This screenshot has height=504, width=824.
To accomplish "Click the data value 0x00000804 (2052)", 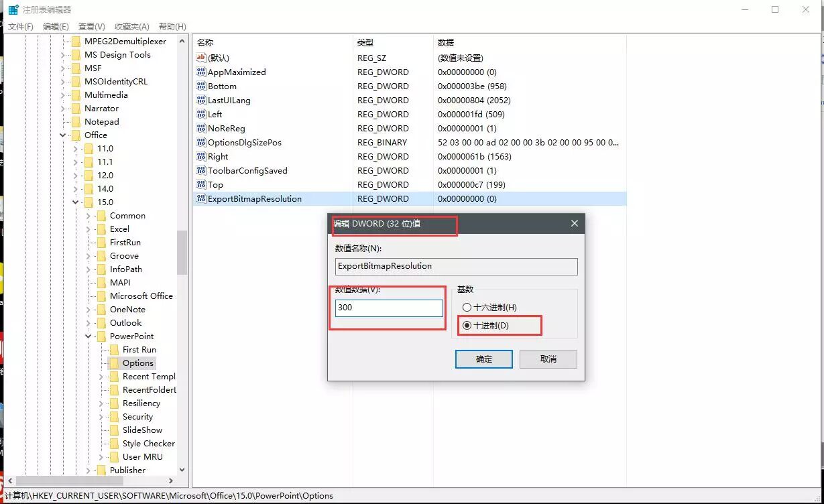I will 474,100.
